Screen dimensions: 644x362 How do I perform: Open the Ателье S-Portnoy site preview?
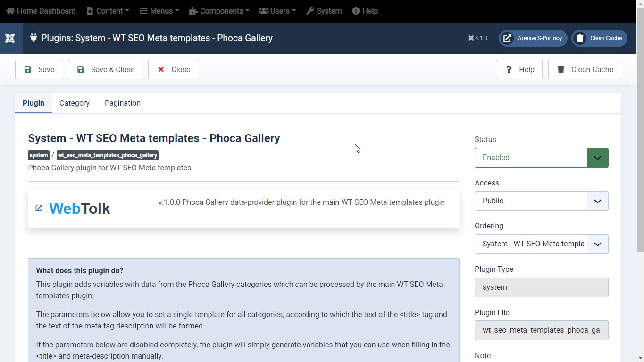click(533, 38)
